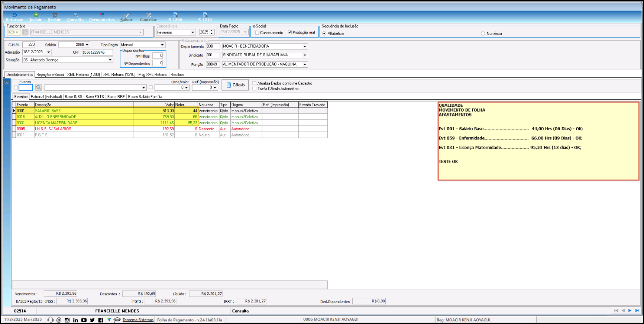Click the Permanentes toolbar icon
The image size is (644, 324).
tap(102, 17)
